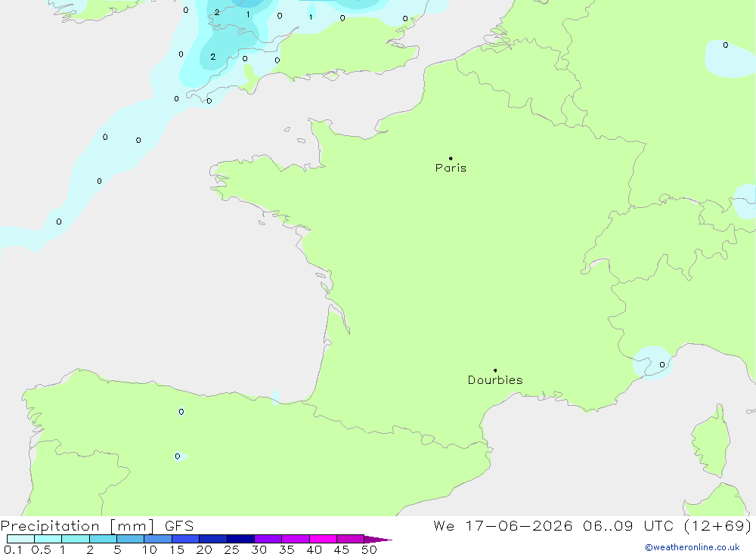Screen dimensions: 756x554
Task: Click the '06..09 UTC' time text
Action: 627,526
